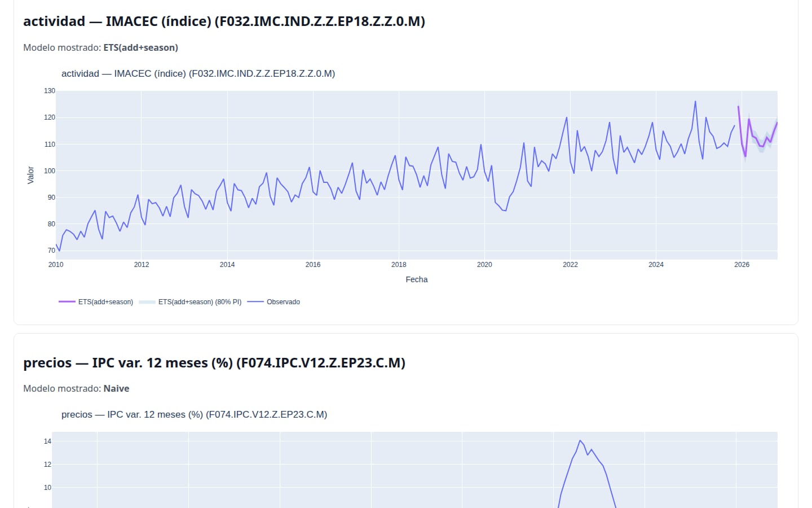Click the 100 y-axis tick on IMACEC chart
This screenshot has height=508, width=812.
coord(50,171)
